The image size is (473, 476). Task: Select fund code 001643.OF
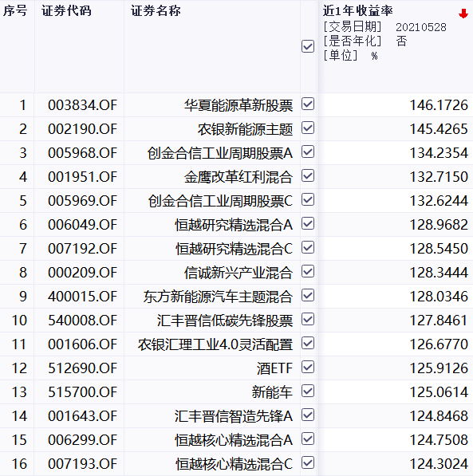82,416
